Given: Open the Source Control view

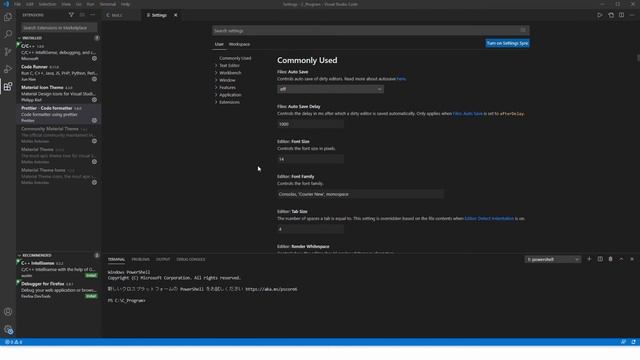Looking at the screenshot, I should [x=8, y=52].
